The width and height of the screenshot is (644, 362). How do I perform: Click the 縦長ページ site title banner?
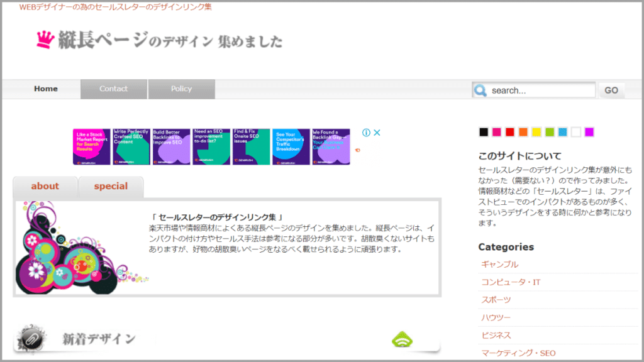click(170, 41)
